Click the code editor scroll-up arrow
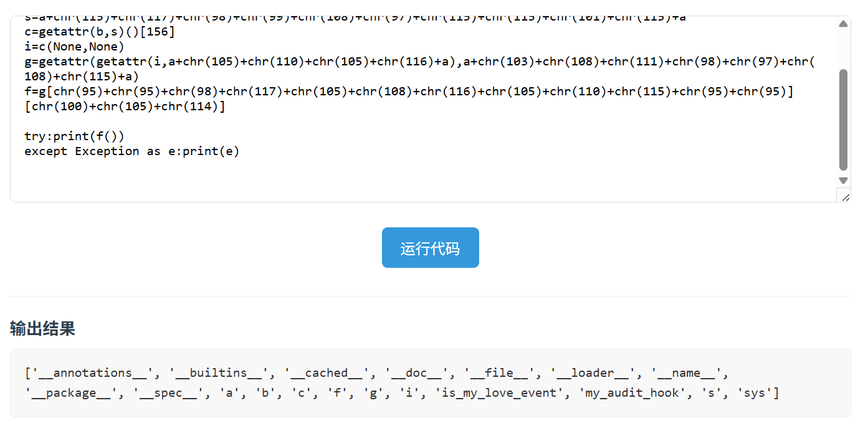Image resolution: width=868 pixels, height=436 pixels. pyautogui.click(x=843, y=24)
